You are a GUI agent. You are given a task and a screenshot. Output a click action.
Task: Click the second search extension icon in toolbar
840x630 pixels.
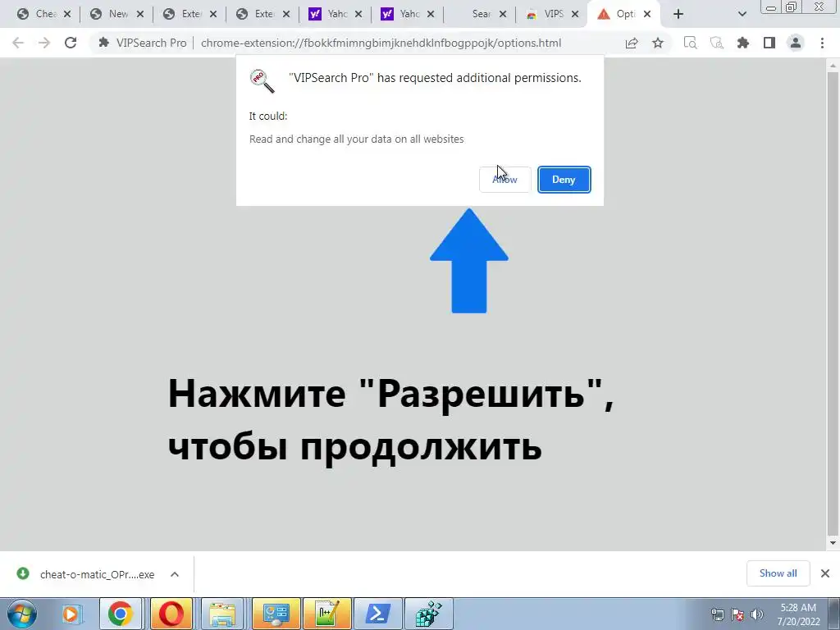tap(717, 43)
